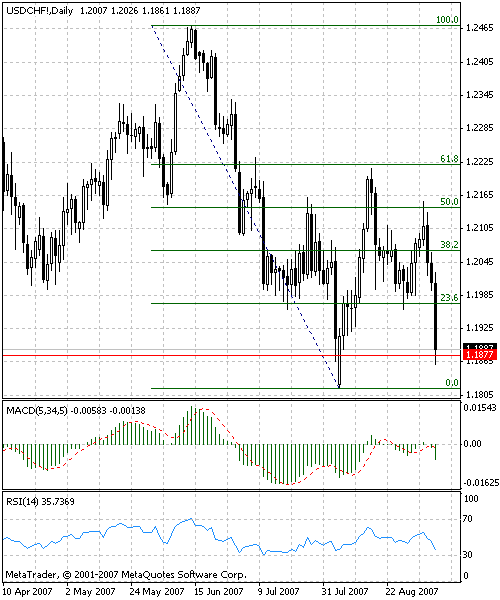Click the 31 Jul 2007 date marker
Viewport: 500px width, 600px height.
click(x=345, y=592)
